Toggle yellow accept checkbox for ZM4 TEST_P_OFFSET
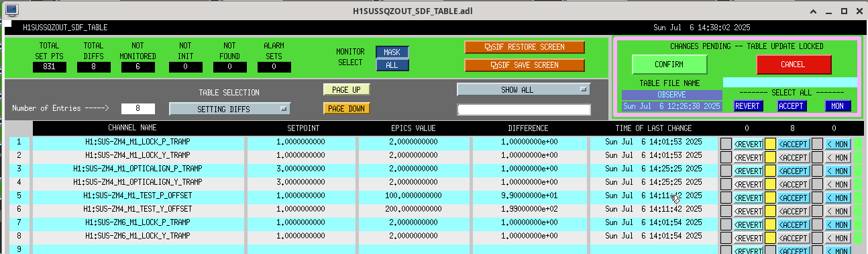This screenshot has width=868, height=254. click(770, 197)
